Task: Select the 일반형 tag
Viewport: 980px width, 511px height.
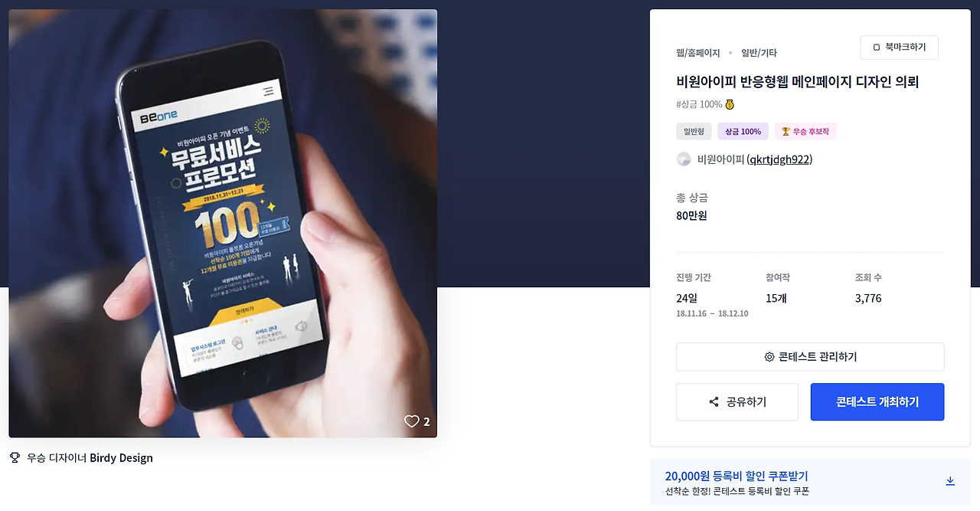Action: [x=694, y=132]
